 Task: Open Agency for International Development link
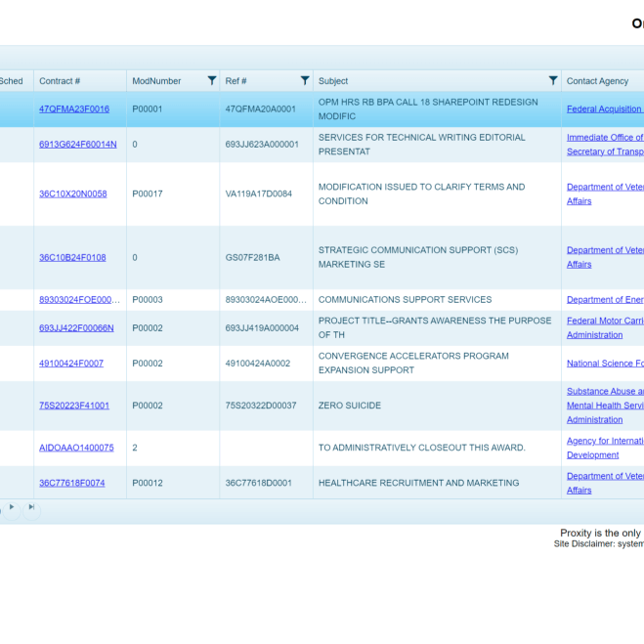tap(605, 448)
